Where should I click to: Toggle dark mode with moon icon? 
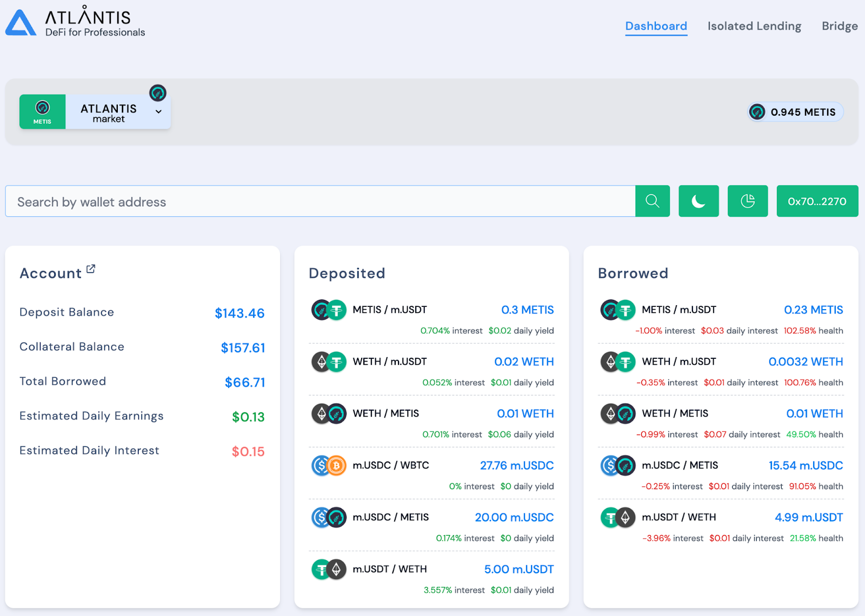tap(698, 201)
